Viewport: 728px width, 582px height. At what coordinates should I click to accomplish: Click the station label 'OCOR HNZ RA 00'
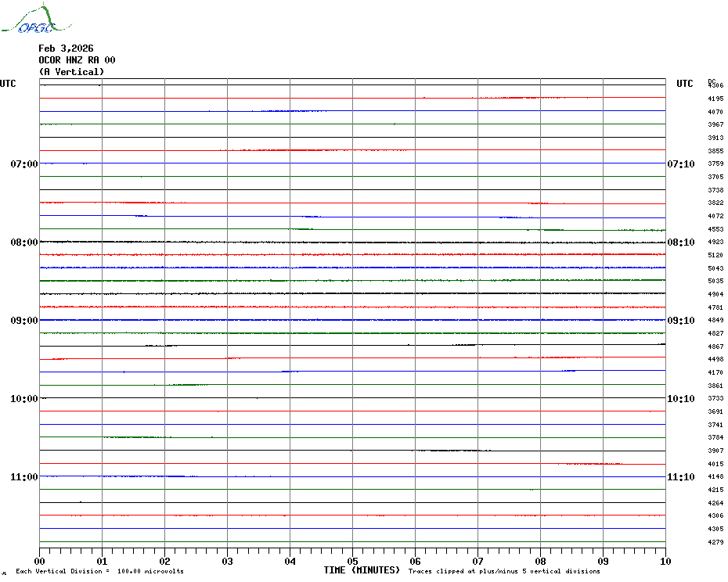(77, 60)
